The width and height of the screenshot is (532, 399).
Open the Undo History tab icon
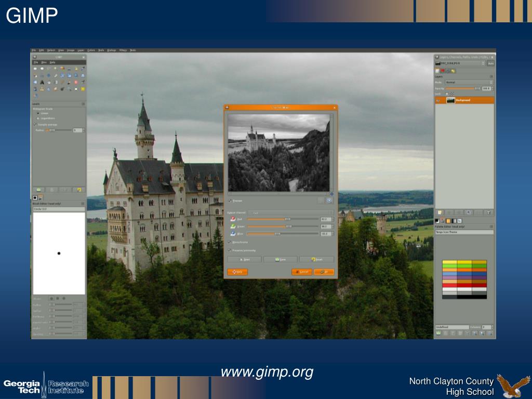(453, 71)
